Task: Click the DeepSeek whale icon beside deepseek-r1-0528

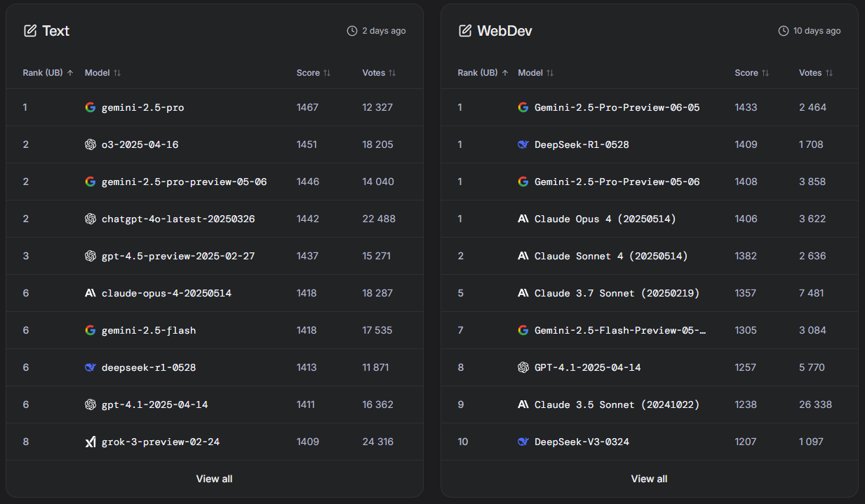Action: [90, 367]
